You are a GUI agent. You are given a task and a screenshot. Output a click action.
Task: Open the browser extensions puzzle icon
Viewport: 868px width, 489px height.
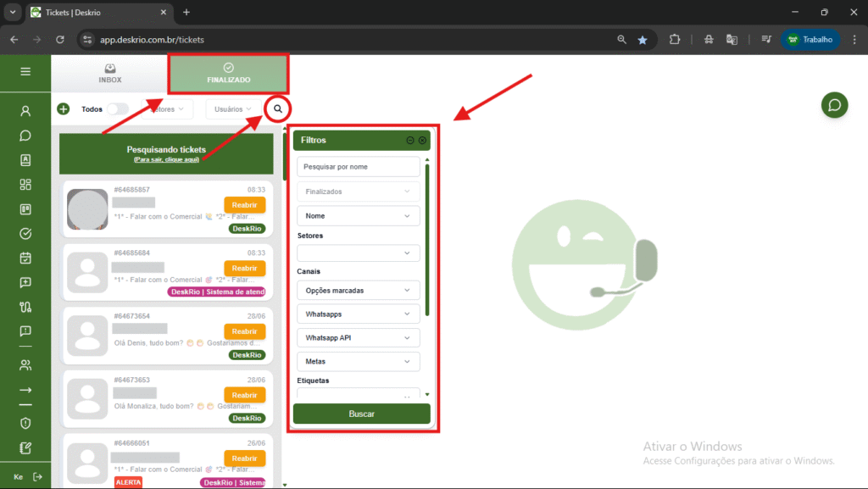pos(674,40)
